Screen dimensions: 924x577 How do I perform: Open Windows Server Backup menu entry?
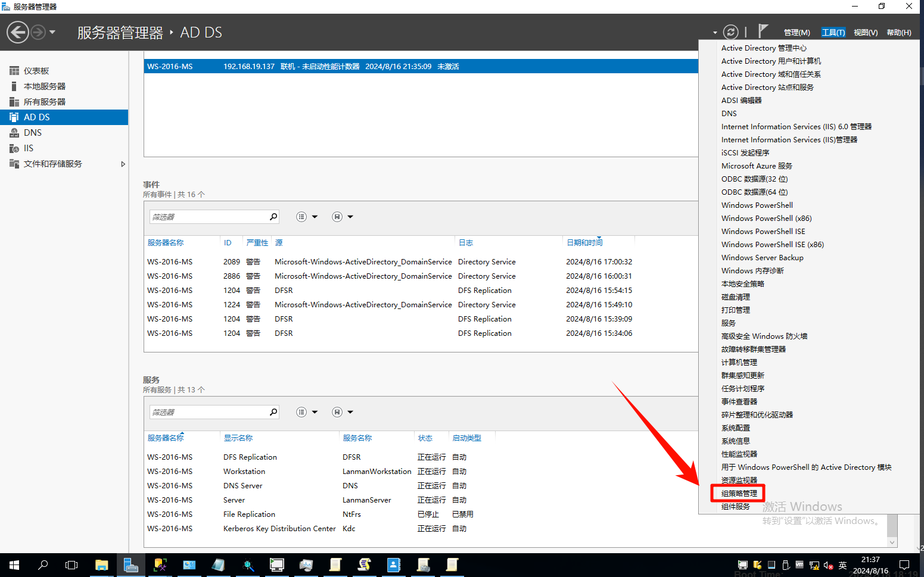point(762,258)
